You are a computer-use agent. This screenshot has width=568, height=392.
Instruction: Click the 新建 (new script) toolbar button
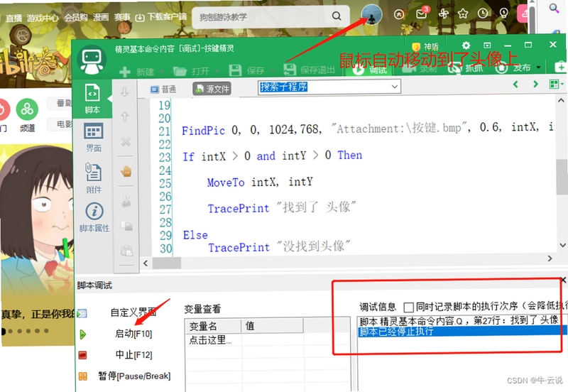tap(137, 72)
